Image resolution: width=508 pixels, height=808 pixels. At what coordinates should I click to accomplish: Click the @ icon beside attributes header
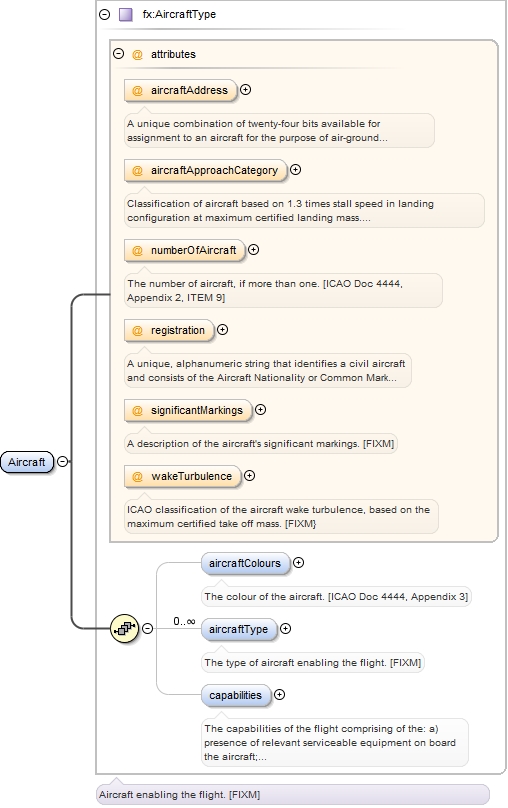coord(137,54)
